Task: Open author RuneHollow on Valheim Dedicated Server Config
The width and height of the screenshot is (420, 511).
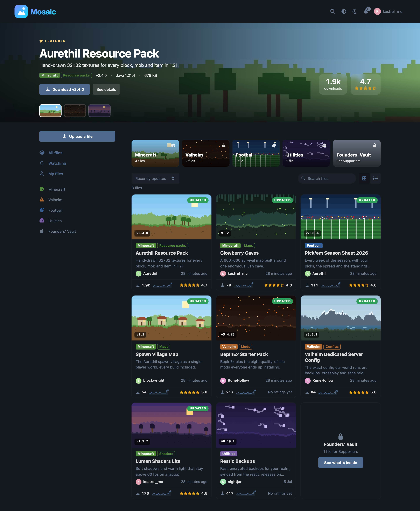Action: coord(323,380)
